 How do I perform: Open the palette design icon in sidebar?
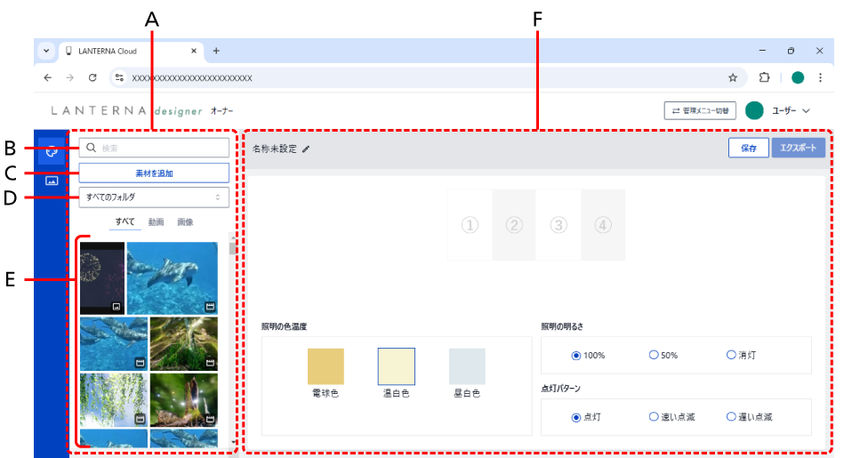(x=52, y=151)
